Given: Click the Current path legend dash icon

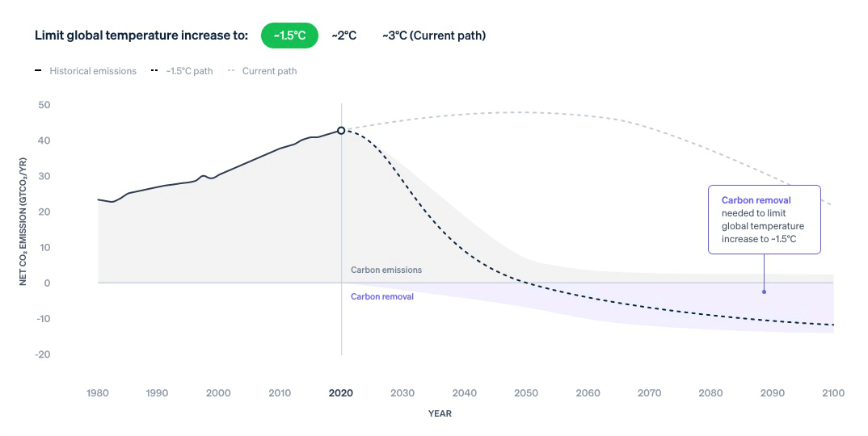Looking at the screenshot, I should (231, 70).
